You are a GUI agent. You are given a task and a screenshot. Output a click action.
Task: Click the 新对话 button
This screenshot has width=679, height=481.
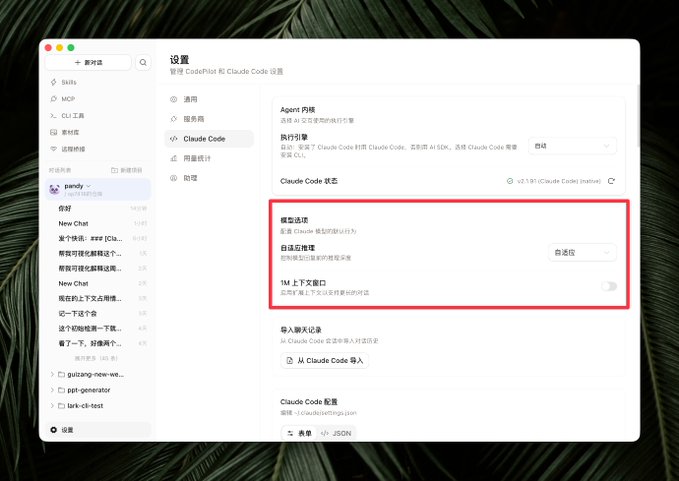(88, 63)
